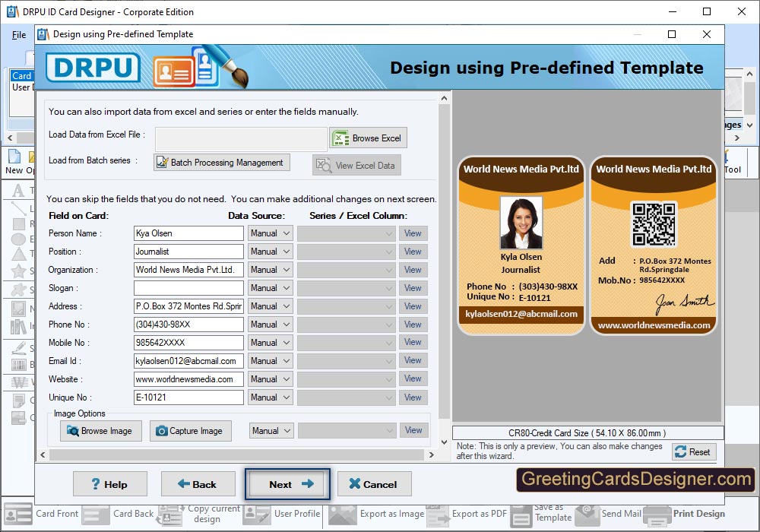760x532 pixels.
Task: Click View button in Image Options row
Action: pos(413,430)
